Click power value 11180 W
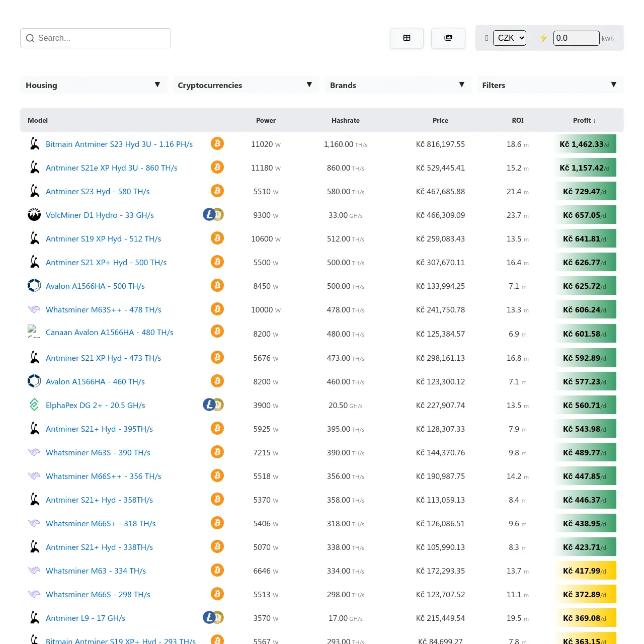Viewport: 644px width, 644px height. (x=266, y=168)
